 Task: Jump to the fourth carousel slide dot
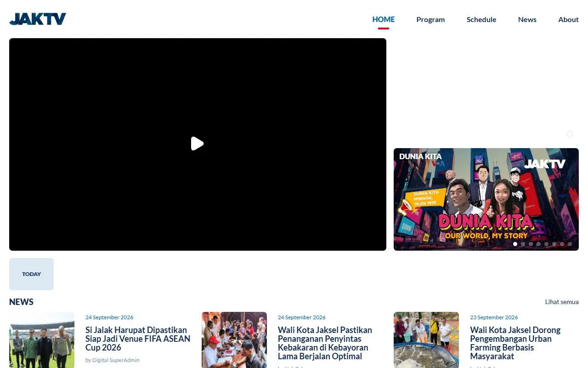pos(538,244)
